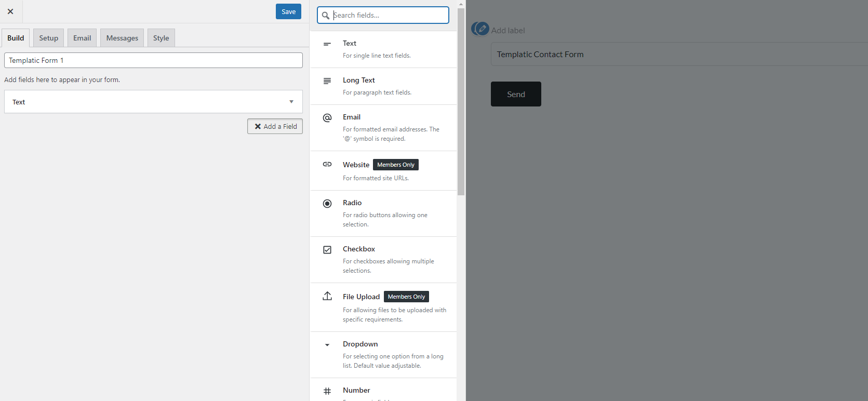Select the Number hash icon
This screenshot has width=868, height=401.
click(x=327, y=391)
